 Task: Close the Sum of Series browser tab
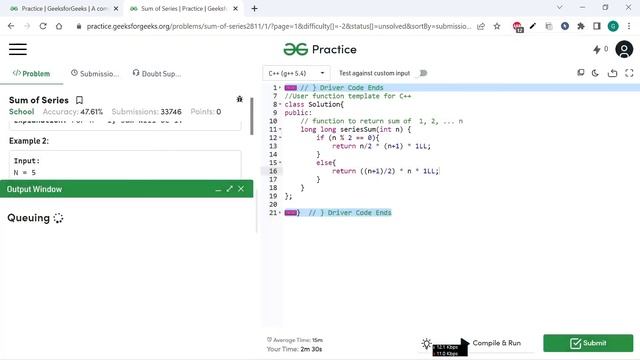point(235,8)
